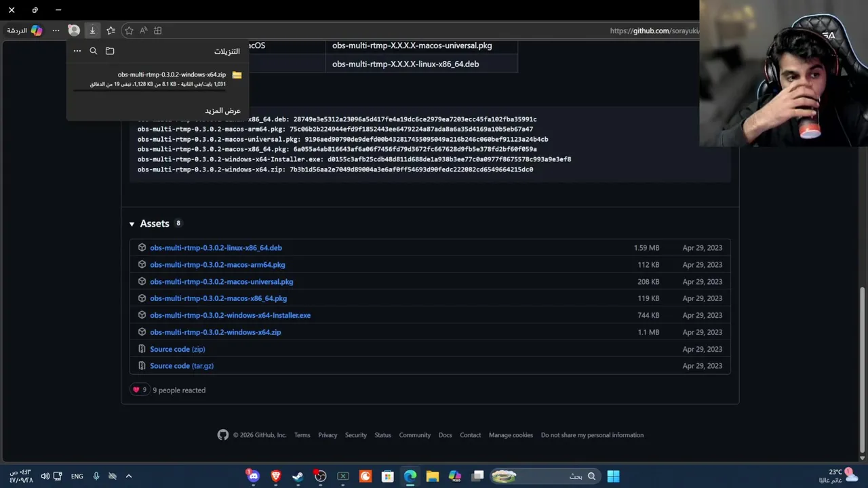Open the Terms footer link

click(302, 435)
